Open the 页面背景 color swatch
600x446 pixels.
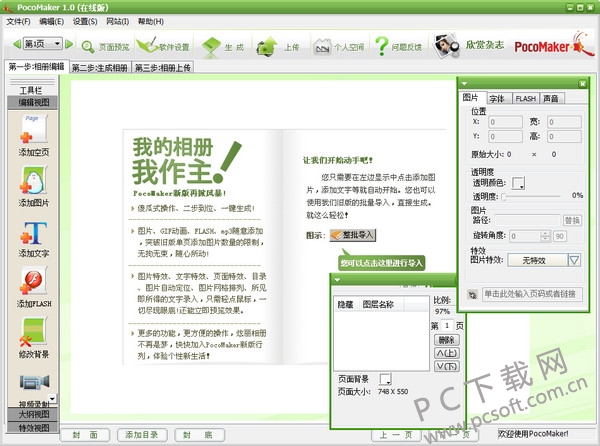coord(385,379)
